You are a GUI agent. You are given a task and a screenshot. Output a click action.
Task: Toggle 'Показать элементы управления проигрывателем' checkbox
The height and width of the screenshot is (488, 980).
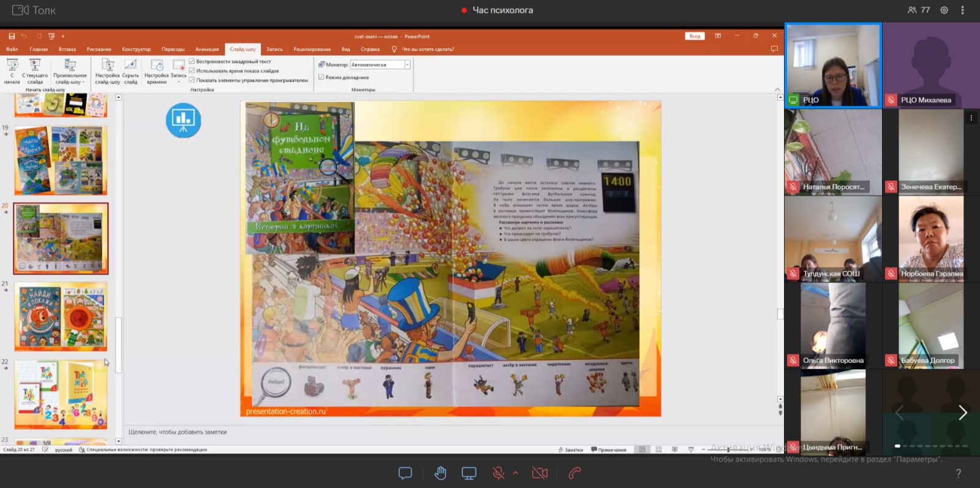(x=192, y=80)
